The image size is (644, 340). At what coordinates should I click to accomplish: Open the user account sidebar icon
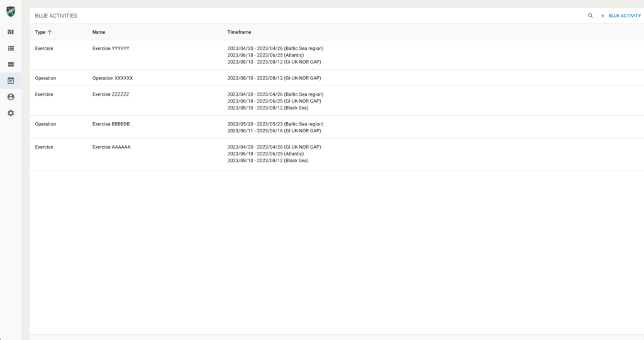click(x=11, y=97)
